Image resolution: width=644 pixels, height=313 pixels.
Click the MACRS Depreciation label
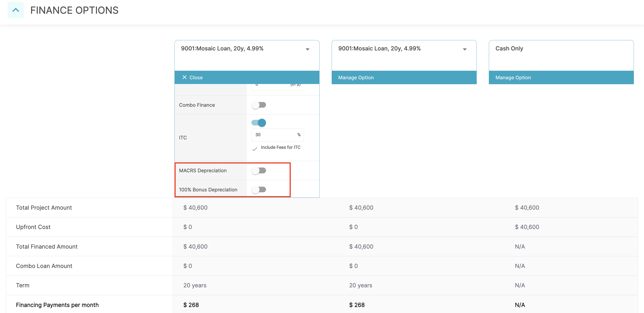tap(203, 170)
